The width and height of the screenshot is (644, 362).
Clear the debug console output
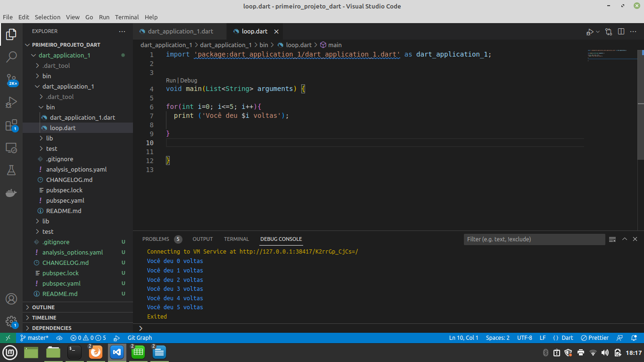click(x=612, y=239)
